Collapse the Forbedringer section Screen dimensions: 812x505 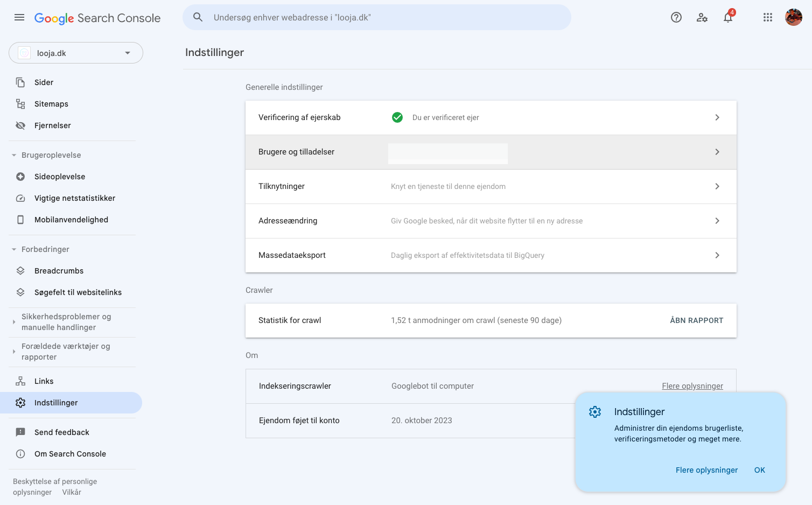point(14,249)
